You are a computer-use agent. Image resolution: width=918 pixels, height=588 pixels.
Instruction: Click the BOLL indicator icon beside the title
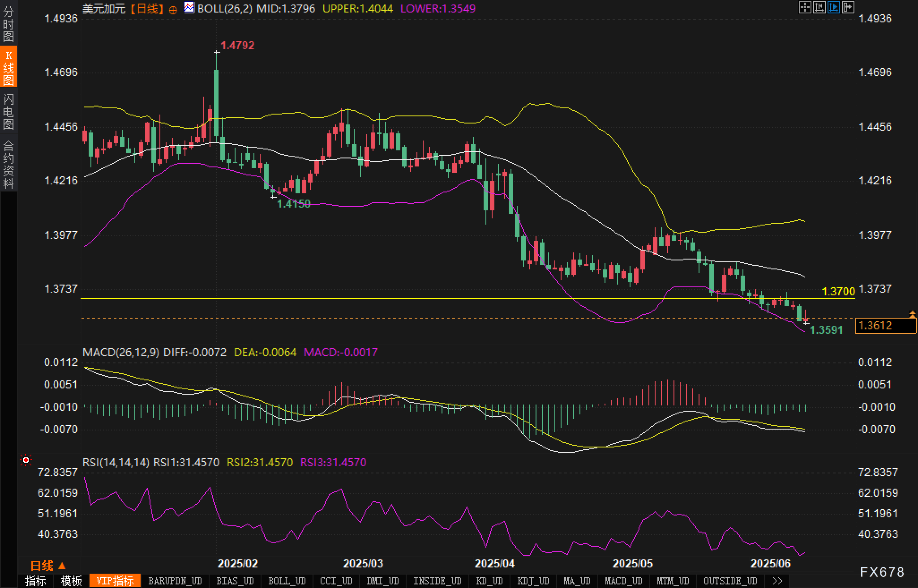pyautogui.click(x=189, y=8)
